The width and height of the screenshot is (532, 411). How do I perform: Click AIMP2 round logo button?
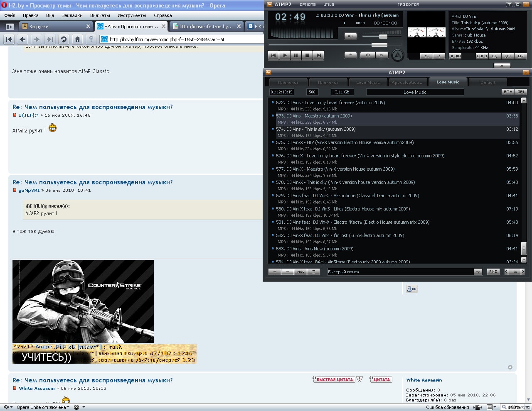pyautogui.click(x=398, y=55)
